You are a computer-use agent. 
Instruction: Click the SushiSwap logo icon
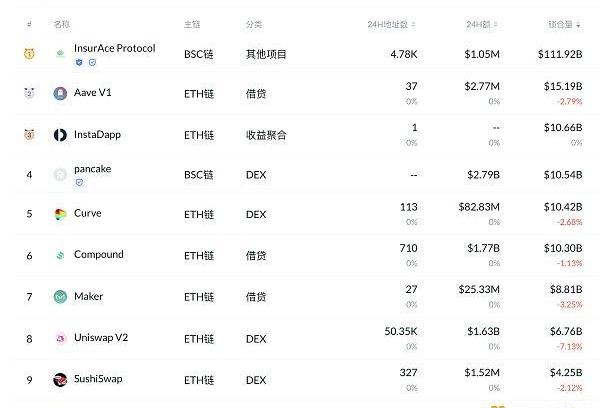(60, 379)
